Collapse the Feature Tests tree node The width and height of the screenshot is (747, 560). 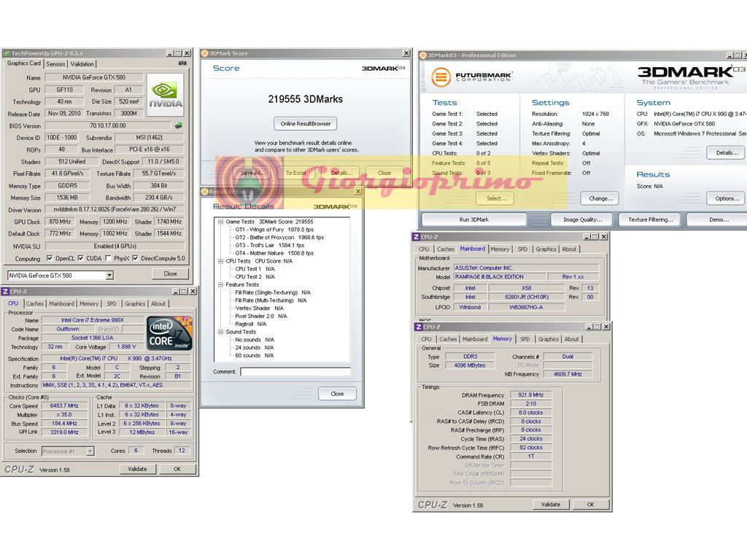click(x=220, y=285)
